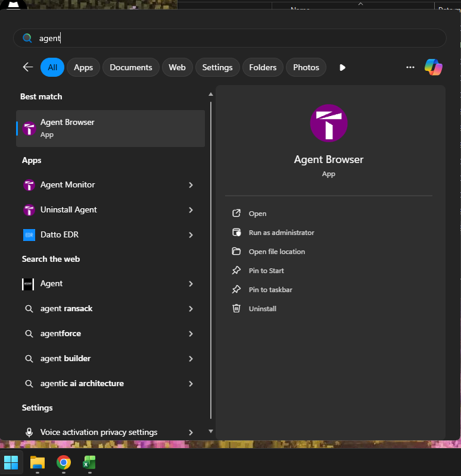This screenshot has width=461, height=476.
Task: Select the Documents filter tab
Action: click(131, 67)
